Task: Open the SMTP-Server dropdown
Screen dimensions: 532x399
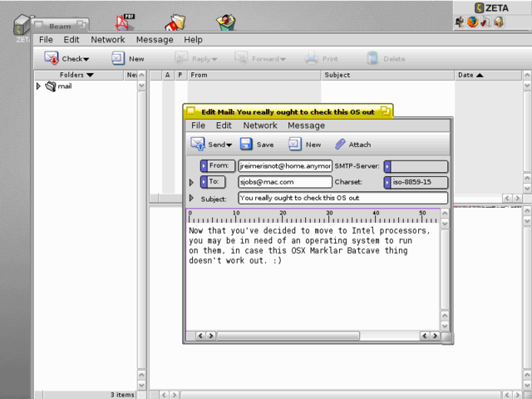Action: coord(415,166)
